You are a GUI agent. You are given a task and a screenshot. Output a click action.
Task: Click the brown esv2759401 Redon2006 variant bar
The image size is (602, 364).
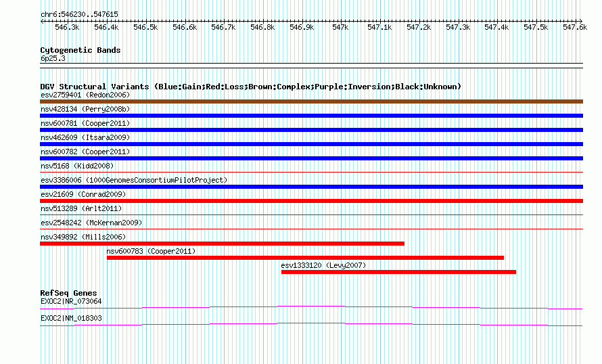pos(311,101)
